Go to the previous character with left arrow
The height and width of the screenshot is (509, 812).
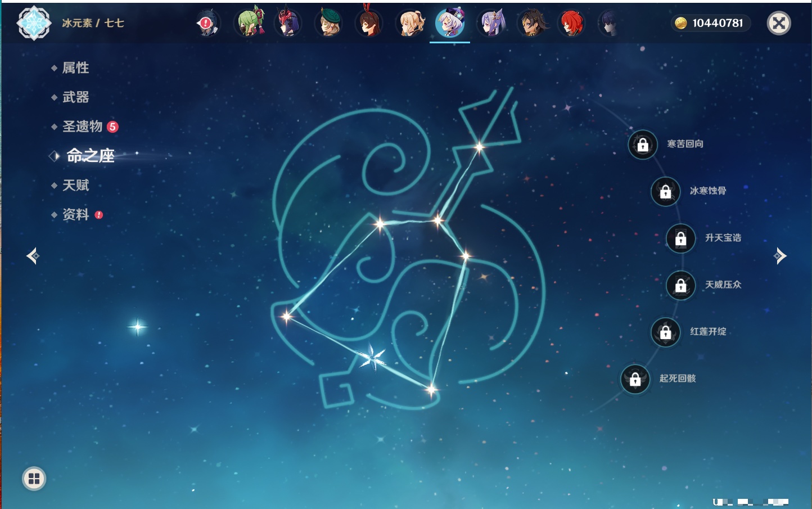tap(33, 256)
